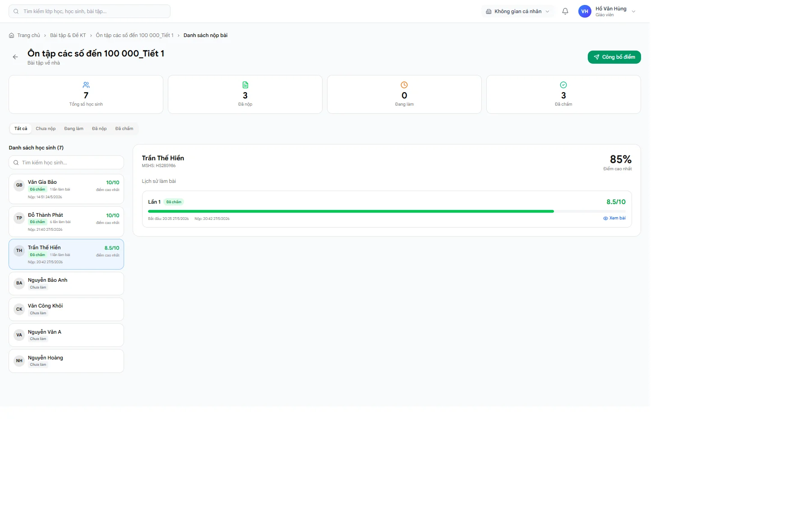This screenshot has height=508, width=812.
Task: Select student Văn Gia Bảo
Action: 66,189
